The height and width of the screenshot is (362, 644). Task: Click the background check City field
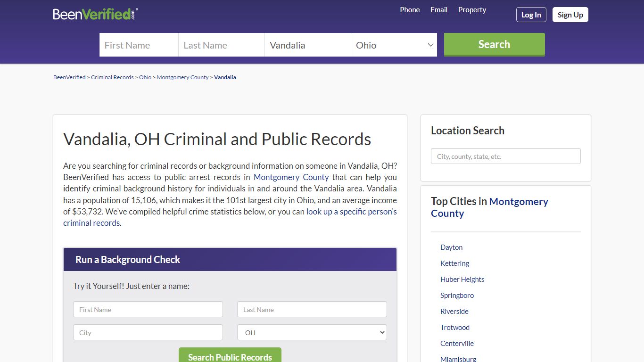tap(148, 332)
